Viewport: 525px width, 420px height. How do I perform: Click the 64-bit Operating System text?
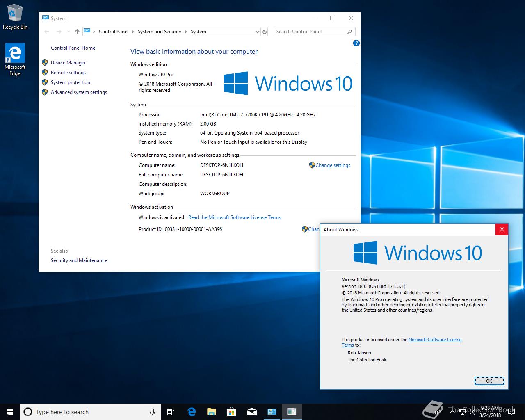pos(249,133)
